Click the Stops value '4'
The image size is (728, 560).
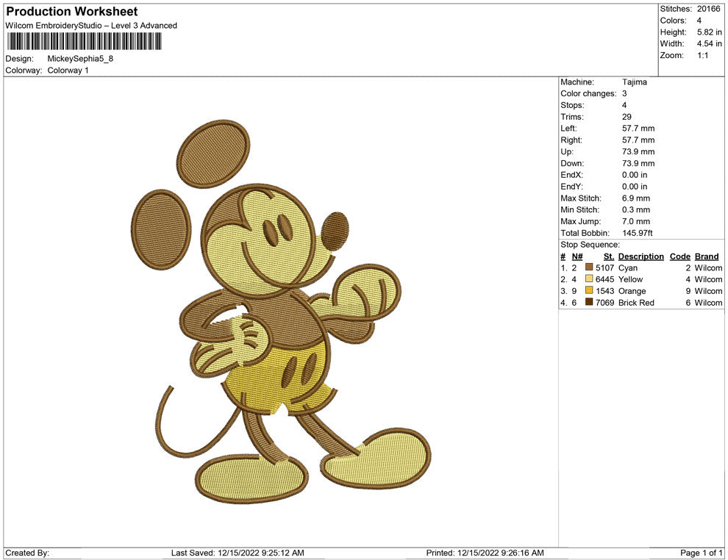(624, 105)
